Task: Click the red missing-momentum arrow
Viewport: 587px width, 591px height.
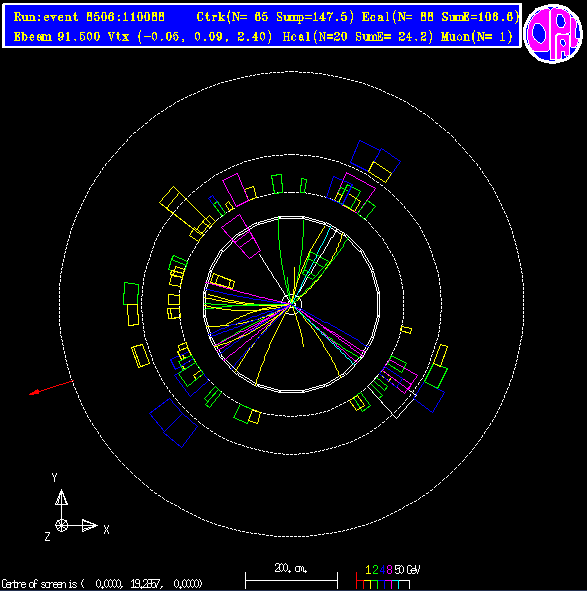Action: 52,388
